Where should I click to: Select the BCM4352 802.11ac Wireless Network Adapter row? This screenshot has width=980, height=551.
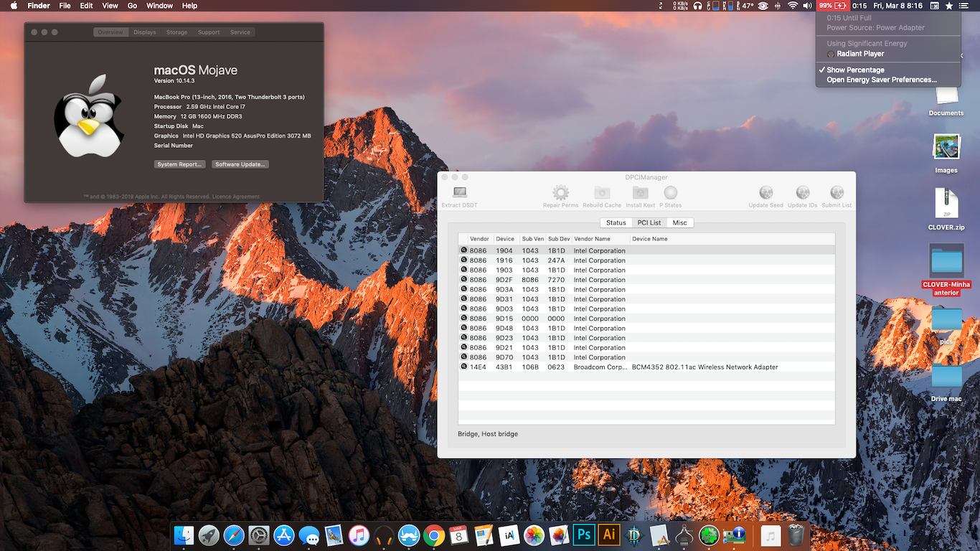646,367
